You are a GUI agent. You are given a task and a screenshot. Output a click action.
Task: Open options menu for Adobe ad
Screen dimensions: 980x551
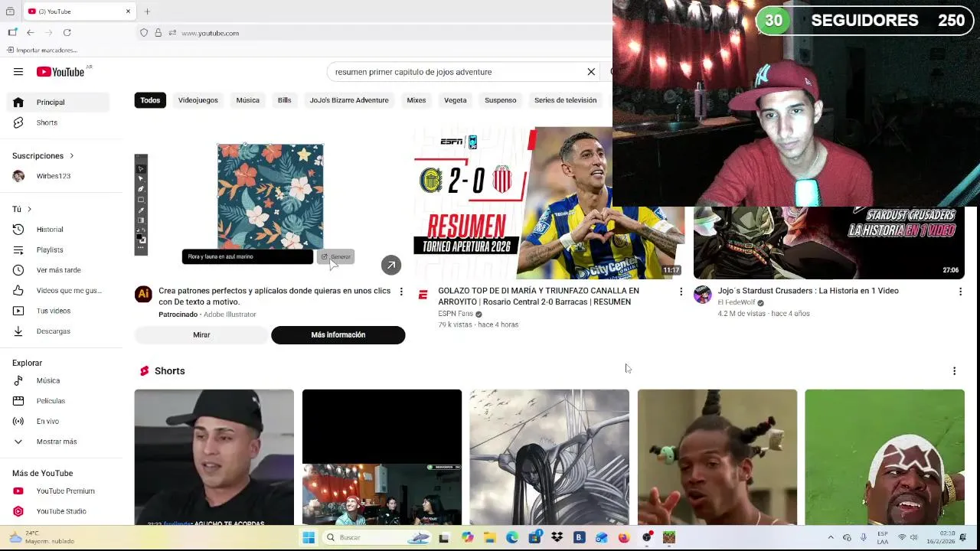tap(401, 292)
